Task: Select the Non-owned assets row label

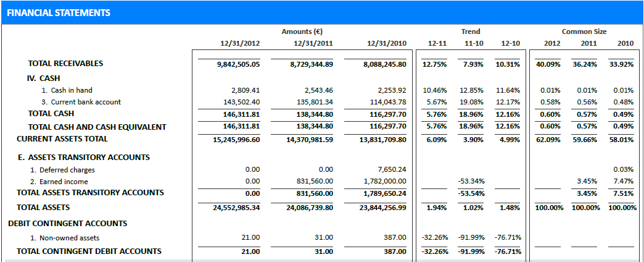Action: (68, 238)
